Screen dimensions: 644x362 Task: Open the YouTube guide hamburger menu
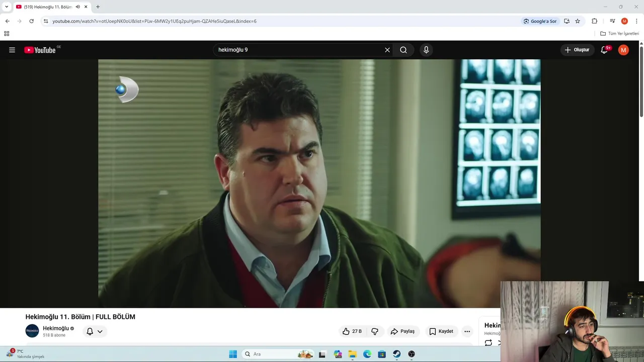[12, 50]
